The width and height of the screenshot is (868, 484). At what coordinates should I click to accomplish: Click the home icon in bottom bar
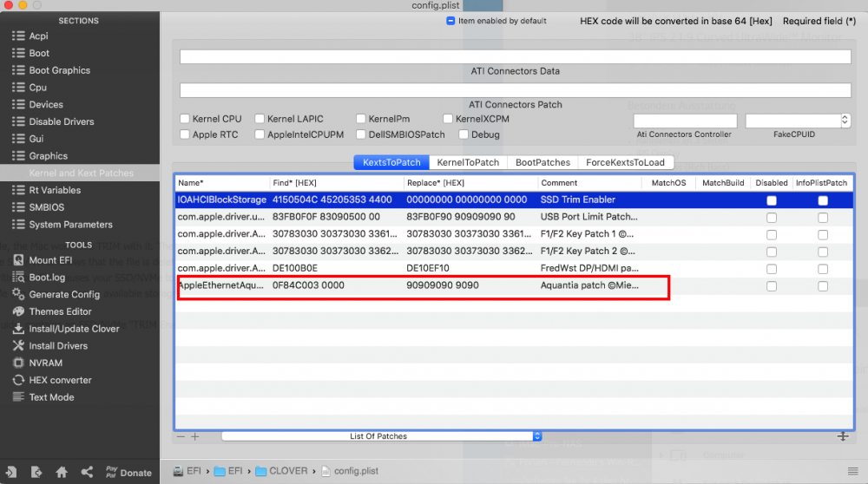[x=62, y=472]
